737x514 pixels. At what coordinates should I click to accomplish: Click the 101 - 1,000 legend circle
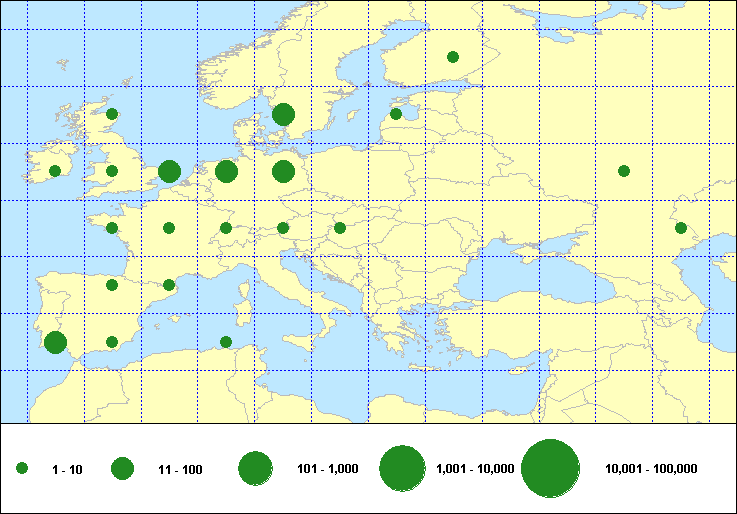pyautogui.click(x=256, y=468)
